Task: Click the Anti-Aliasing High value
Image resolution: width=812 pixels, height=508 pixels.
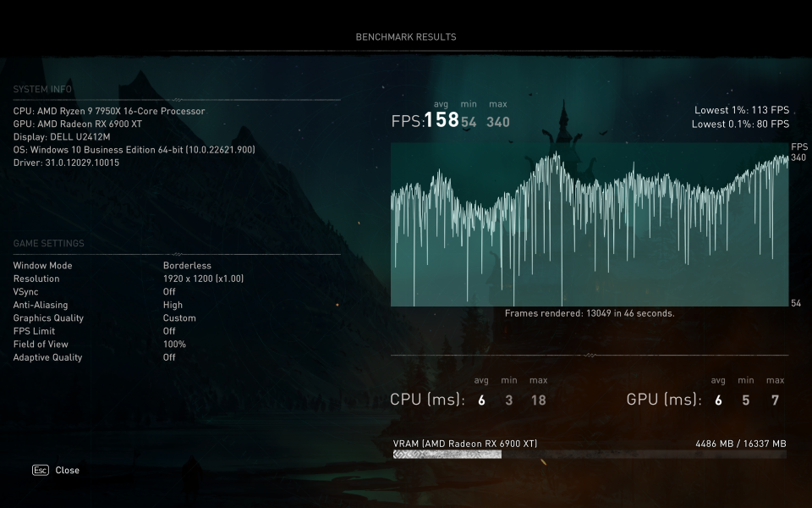Action: (173, 305)
